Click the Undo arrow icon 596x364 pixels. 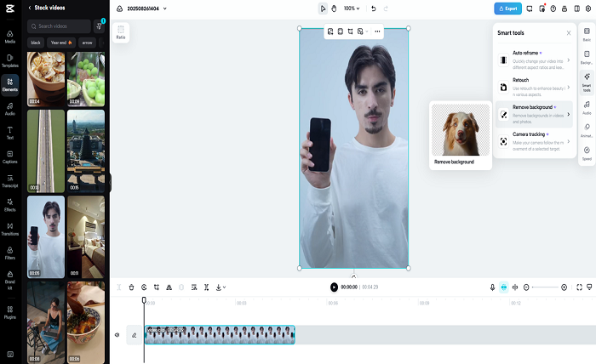(373, 9)
